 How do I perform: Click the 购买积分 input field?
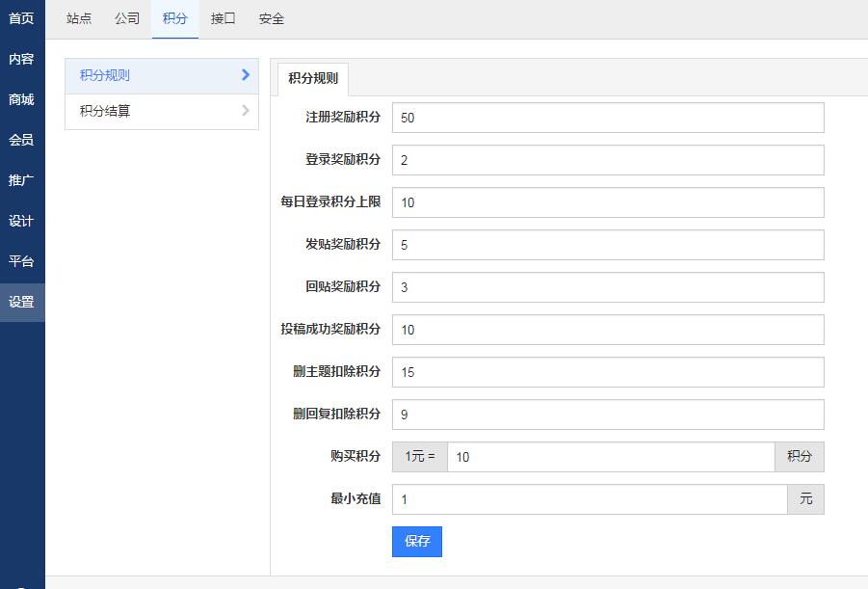point(610,457)
